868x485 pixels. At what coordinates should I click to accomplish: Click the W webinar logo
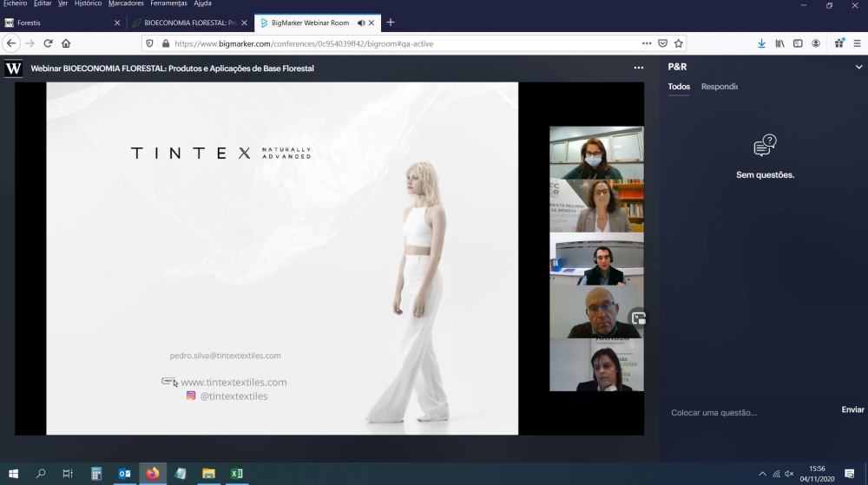point(13,68)
